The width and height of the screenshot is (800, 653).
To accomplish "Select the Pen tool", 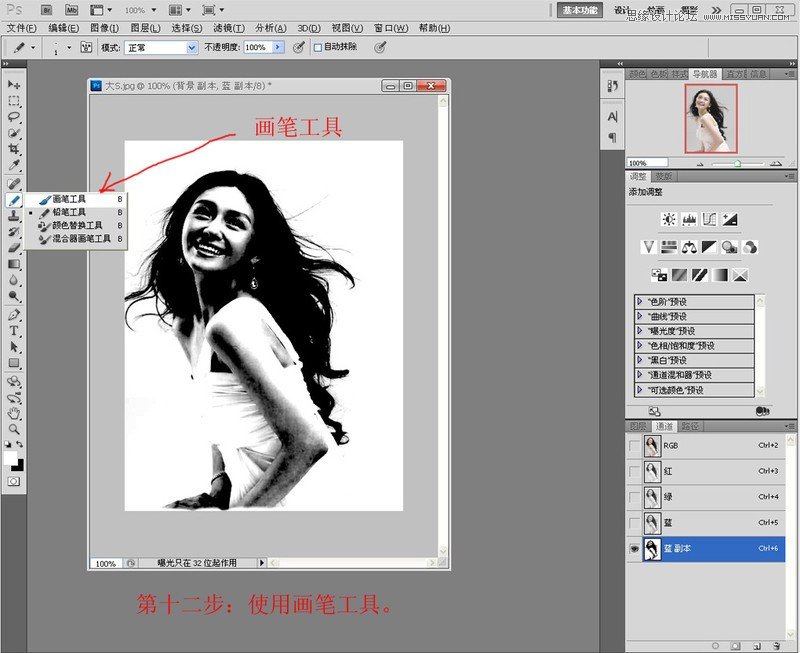I will (14, 315).
